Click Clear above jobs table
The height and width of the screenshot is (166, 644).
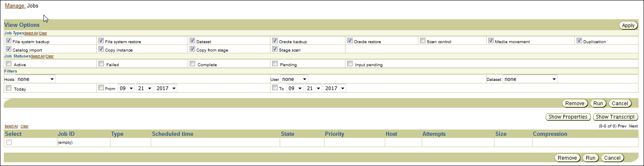point(24,126)
